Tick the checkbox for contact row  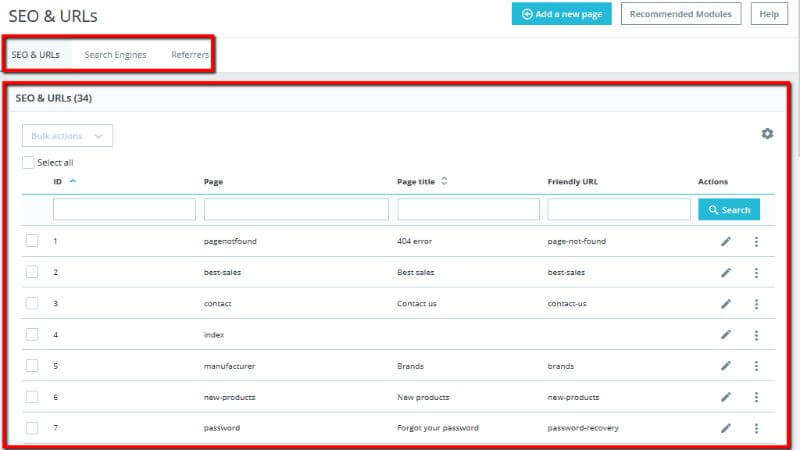pos(32,303)
